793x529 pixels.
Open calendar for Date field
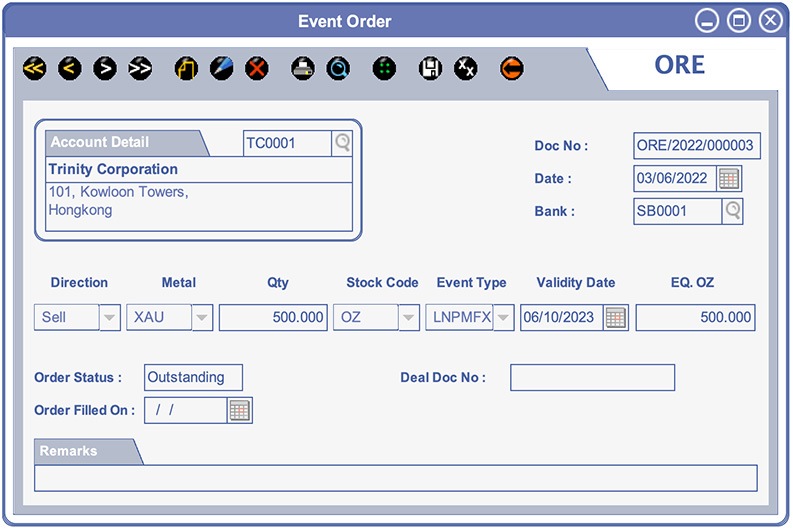click(729, 179)
